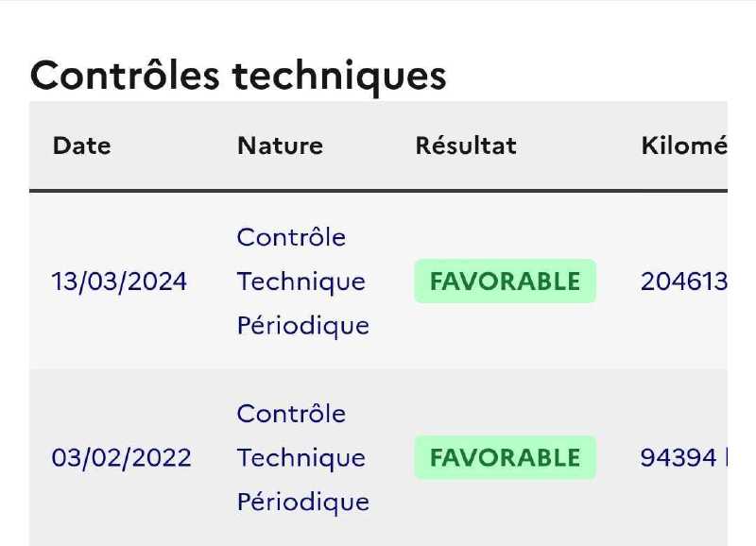Viewport: 756px width, 546px height.
Task: Select the 13/03/2024 date cell
Action: pyautogui.click(x=119, y=282)
